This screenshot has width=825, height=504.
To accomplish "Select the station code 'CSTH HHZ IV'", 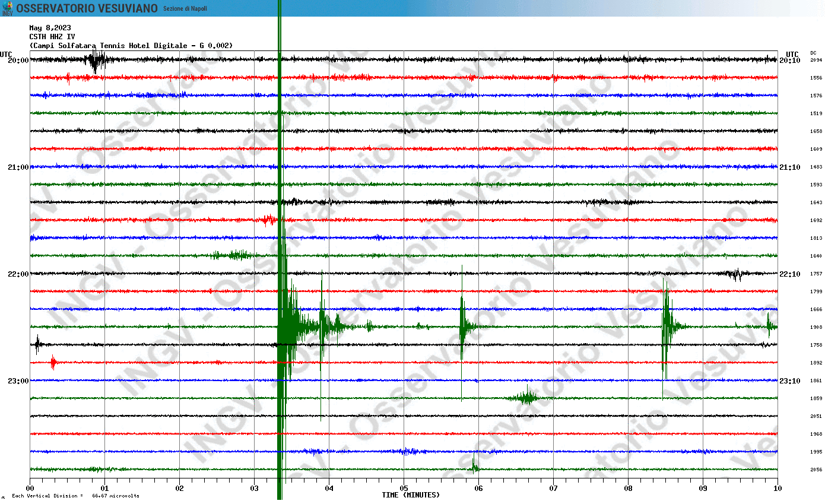I will point(52,37).
